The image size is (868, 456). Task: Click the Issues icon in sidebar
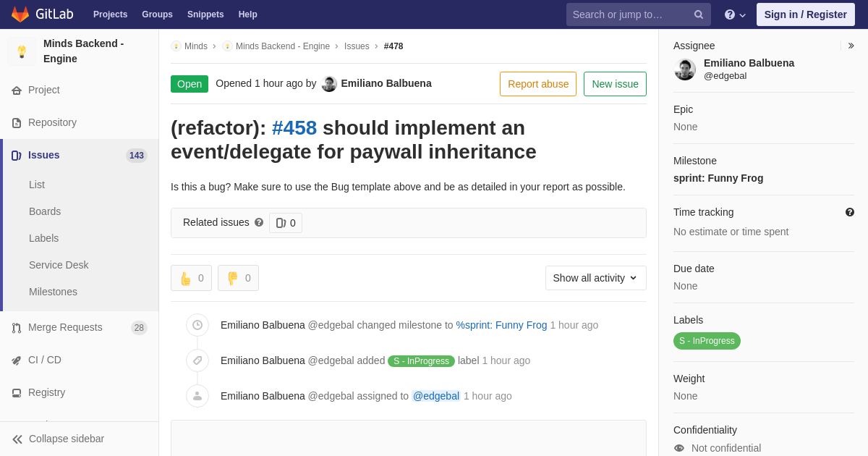(17, 156)
